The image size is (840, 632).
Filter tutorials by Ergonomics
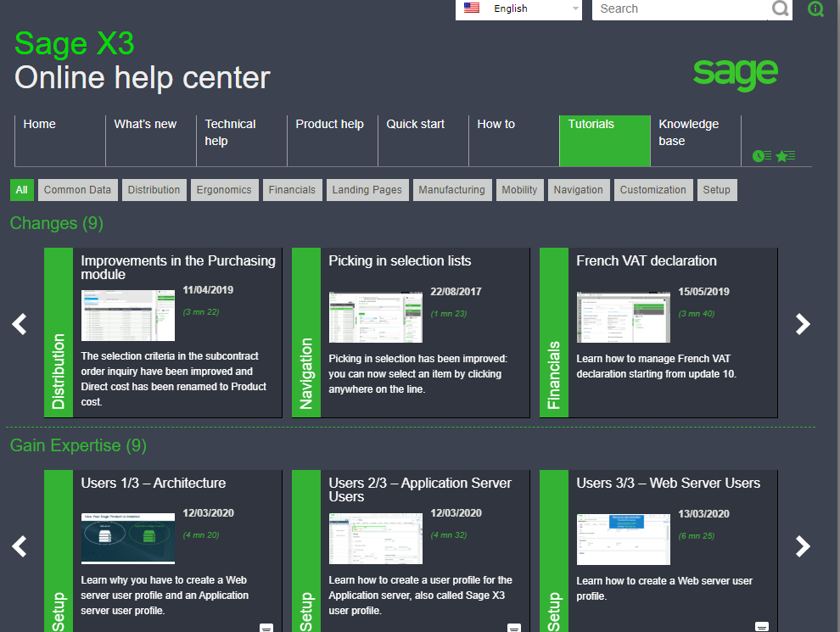click(x=224, y=190)
